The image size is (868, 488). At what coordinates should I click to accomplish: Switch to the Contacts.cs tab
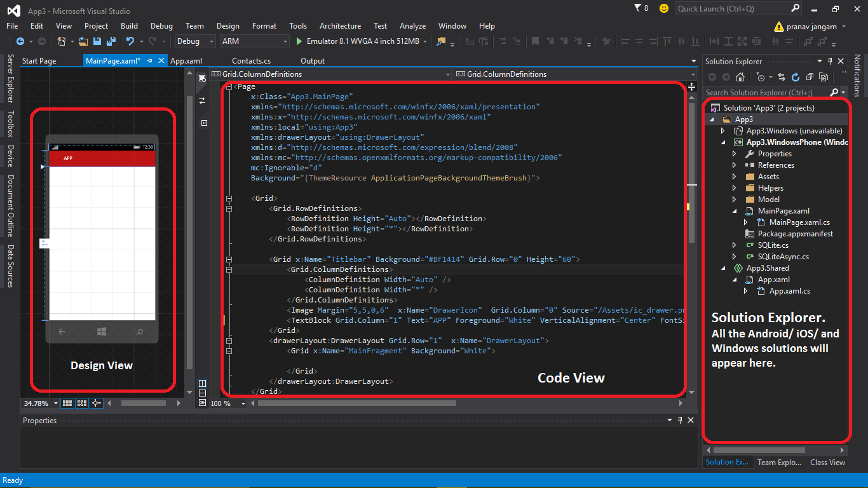pos(251,61)
